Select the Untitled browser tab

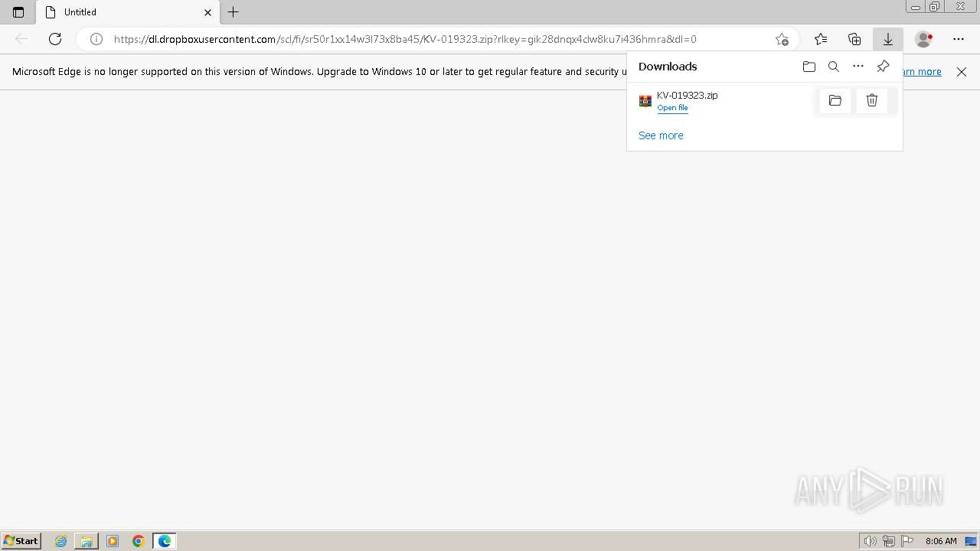tap(128, 12)
